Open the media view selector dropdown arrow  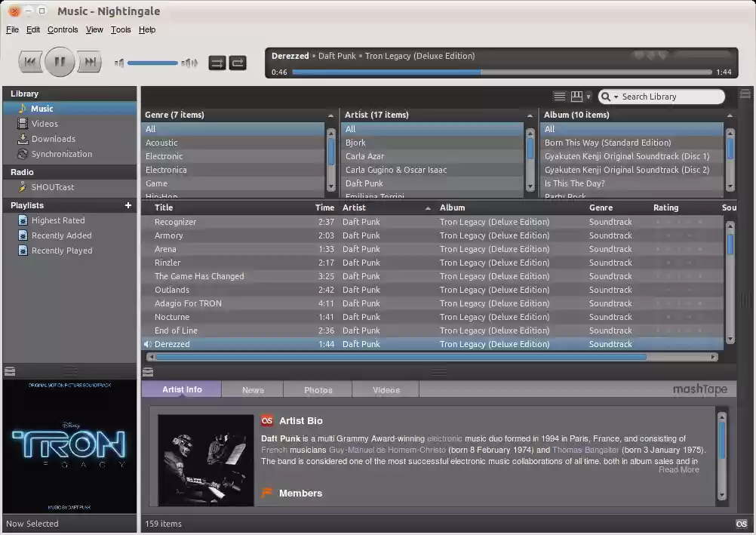tap(589, 97)
